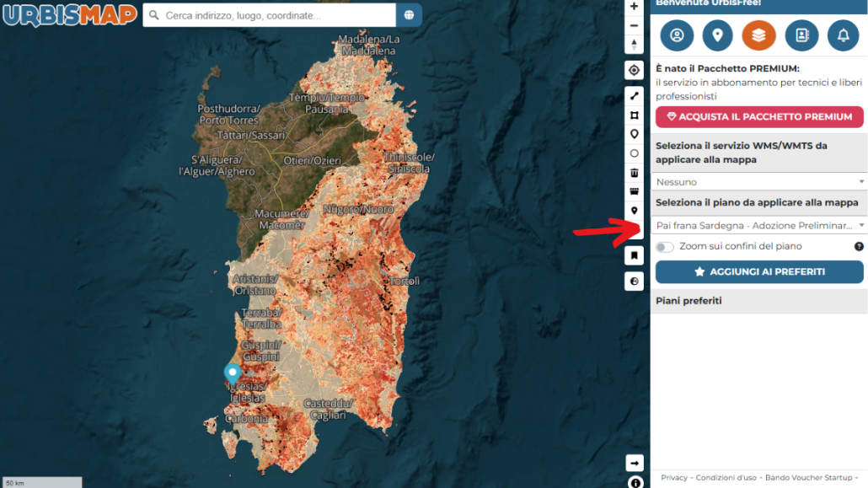Open the notifications bell panel
Screen dimensions: 868x488
pyautogui.click(x=843, y=35)
